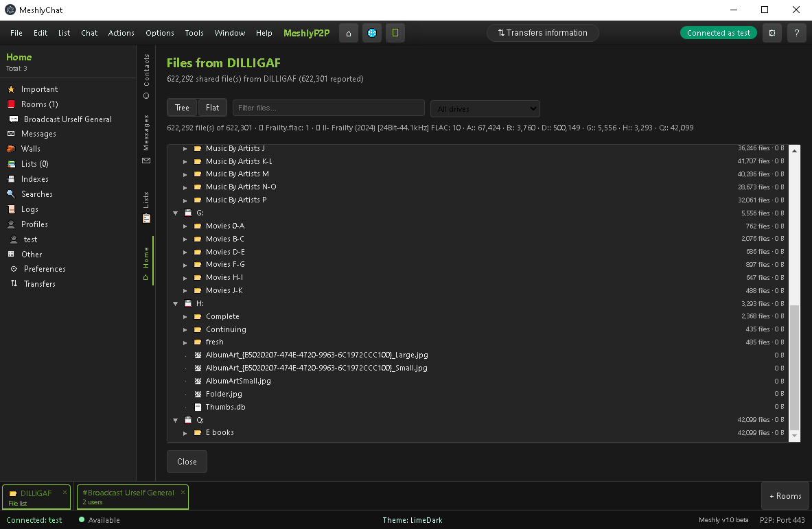Click the Profiles person icon

(11, 224)
